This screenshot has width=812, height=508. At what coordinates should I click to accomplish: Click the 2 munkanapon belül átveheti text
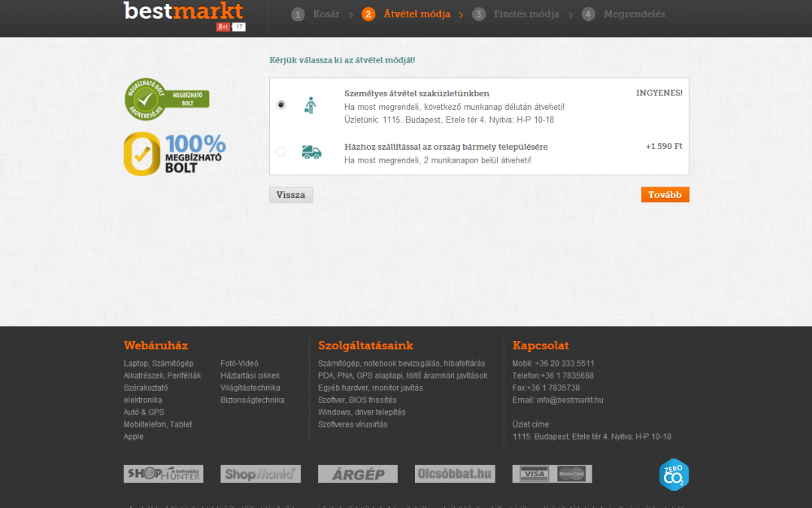477,161
